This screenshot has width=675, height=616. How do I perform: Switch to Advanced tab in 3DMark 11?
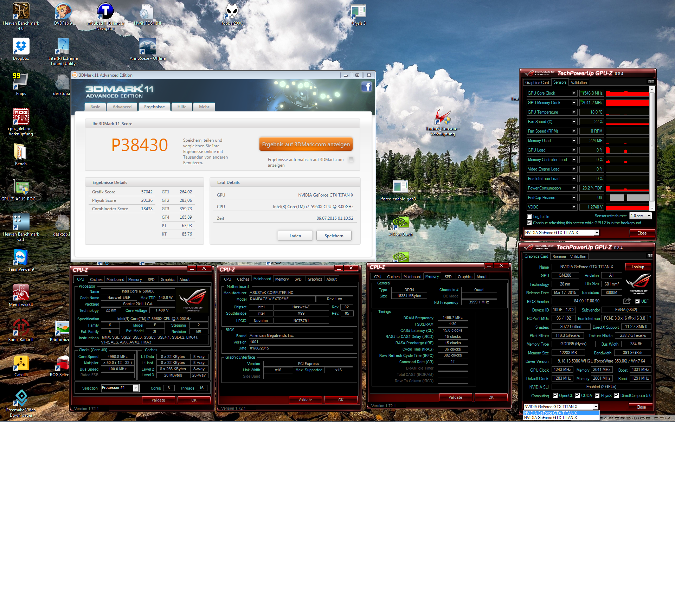coord(122,107)
